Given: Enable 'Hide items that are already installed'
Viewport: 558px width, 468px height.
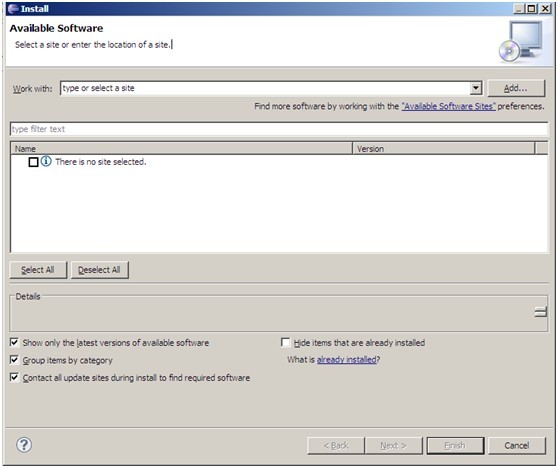Looking at the screenshot, I should (285, 342).
